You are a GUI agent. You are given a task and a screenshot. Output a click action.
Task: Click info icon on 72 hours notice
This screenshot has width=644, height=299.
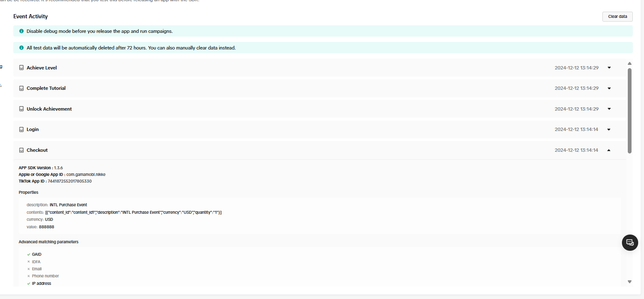[x=21, y=48]
